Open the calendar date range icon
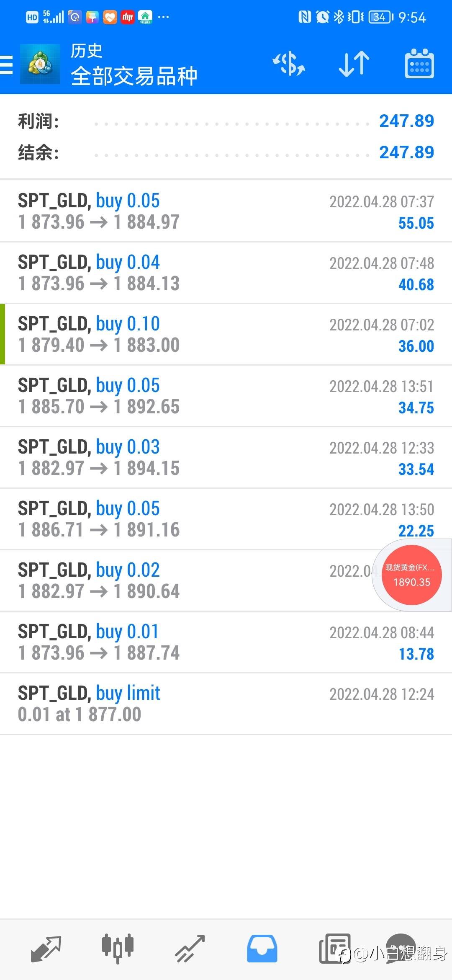This screenshot has height=980, width=452. pos(419,64)
